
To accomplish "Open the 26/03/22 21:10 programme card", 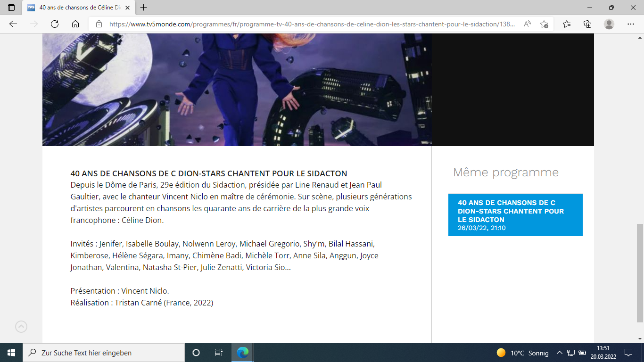I will point(515,215).
